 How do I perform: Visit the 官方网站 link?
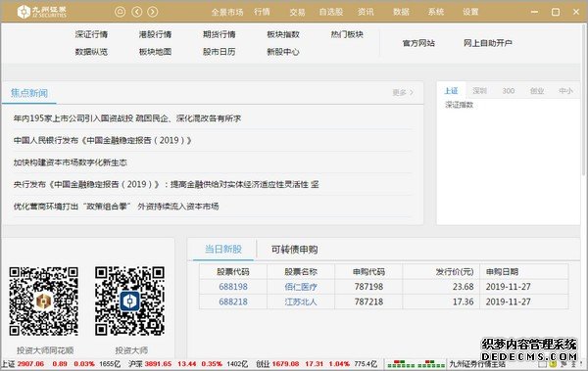pos(418,43)
